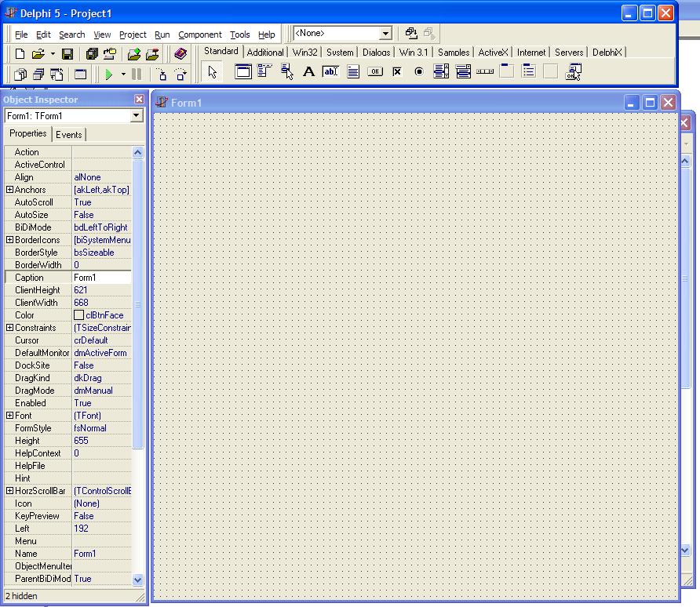Select the CheckBox component
This screenshot has width=700, height=607.
pyautogui.click(x=397, y=71)
